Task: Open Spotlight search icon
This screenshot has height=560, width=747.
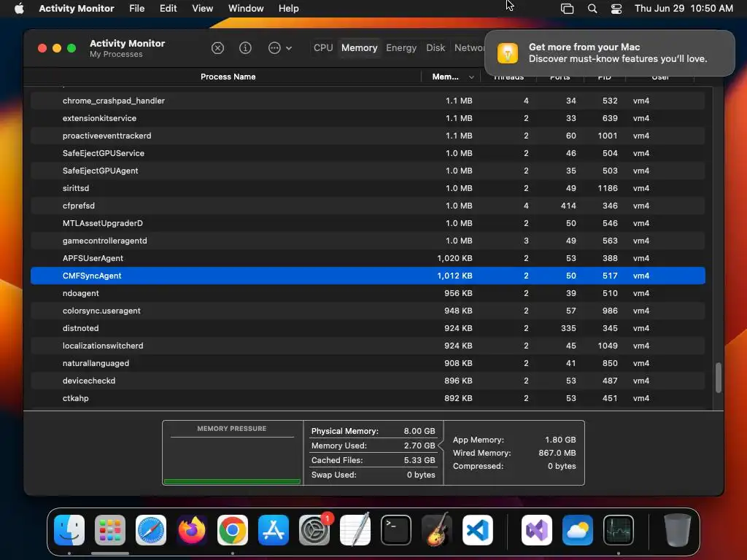Action: point(592,9)
